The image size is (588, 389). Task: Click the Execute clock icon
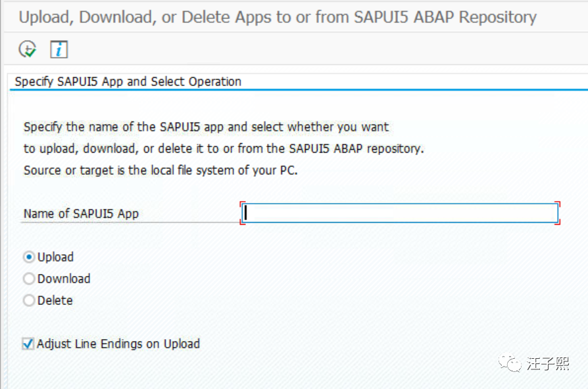click(x=27, y=49)
